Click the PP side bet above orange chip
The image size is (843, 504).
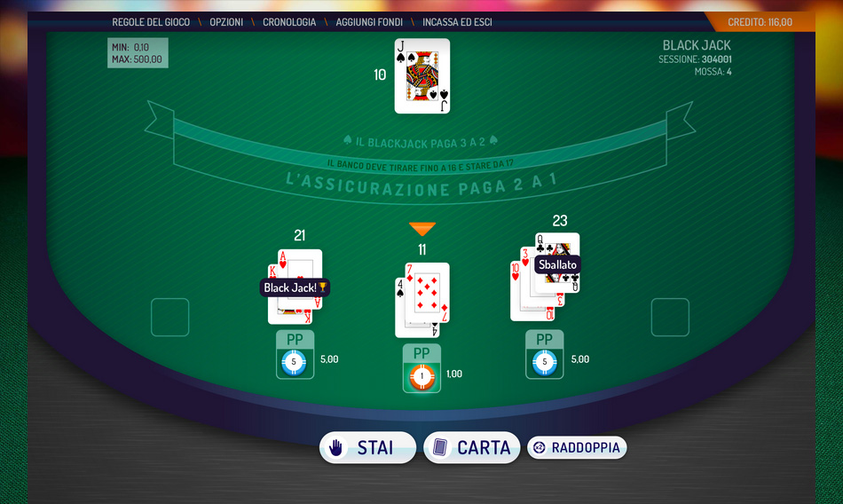[421, 353]
